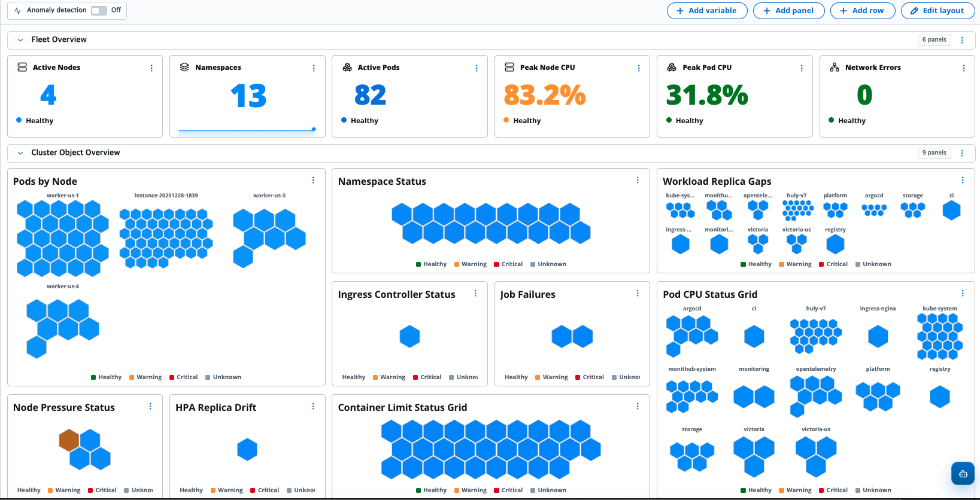
Task: Click the Pods by Node panel title
Action: (x=45, y=181)
